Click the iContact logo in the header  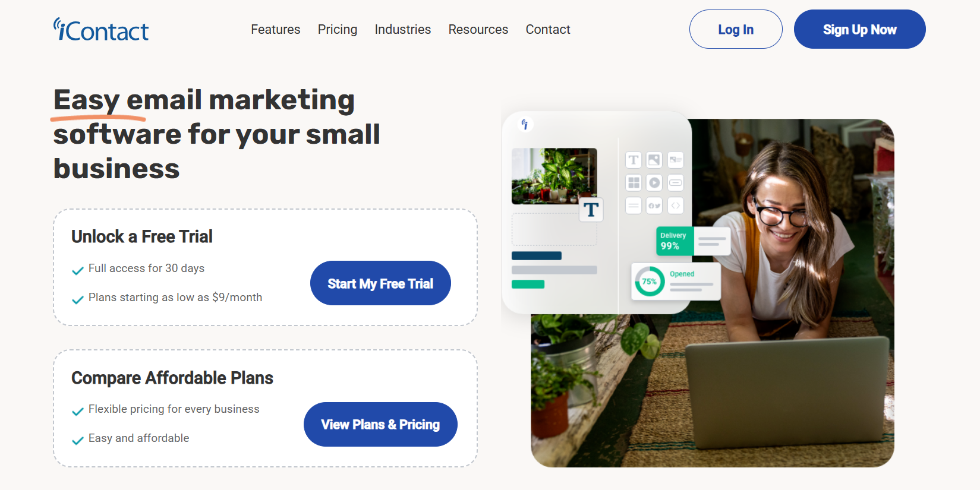[101, 30]
